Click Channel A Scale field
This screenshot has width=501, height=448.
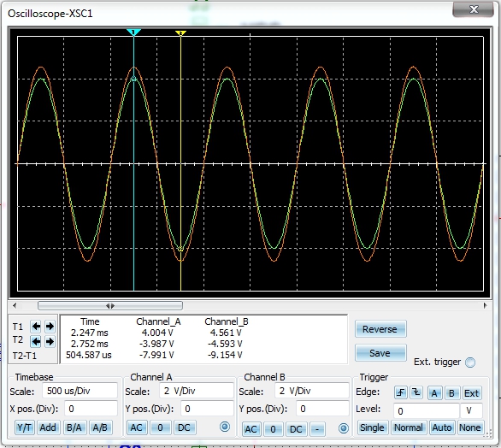(x=197, y=391)
